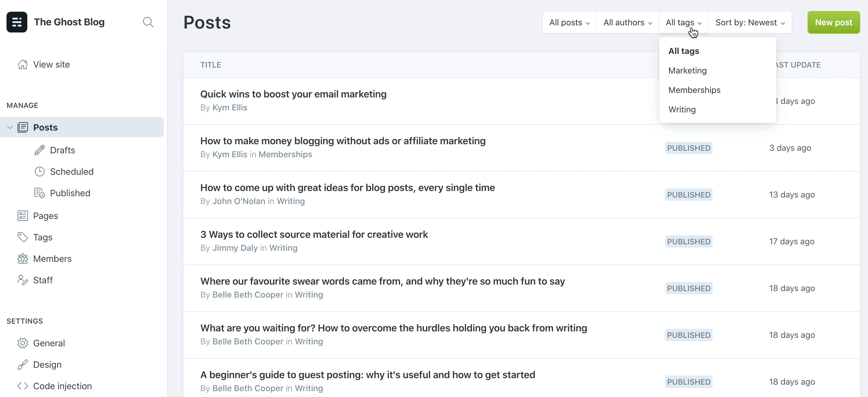This screenshot has height=397, width=868.
Task: Click the Design paintbrush icon
Action: pyautogui.click(x=22, y=365)
